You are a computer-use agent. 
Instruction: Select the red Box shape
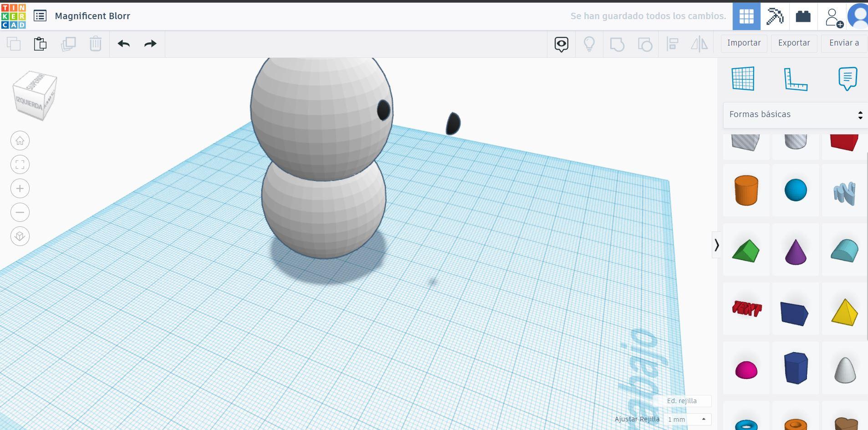tap(844, 143)
